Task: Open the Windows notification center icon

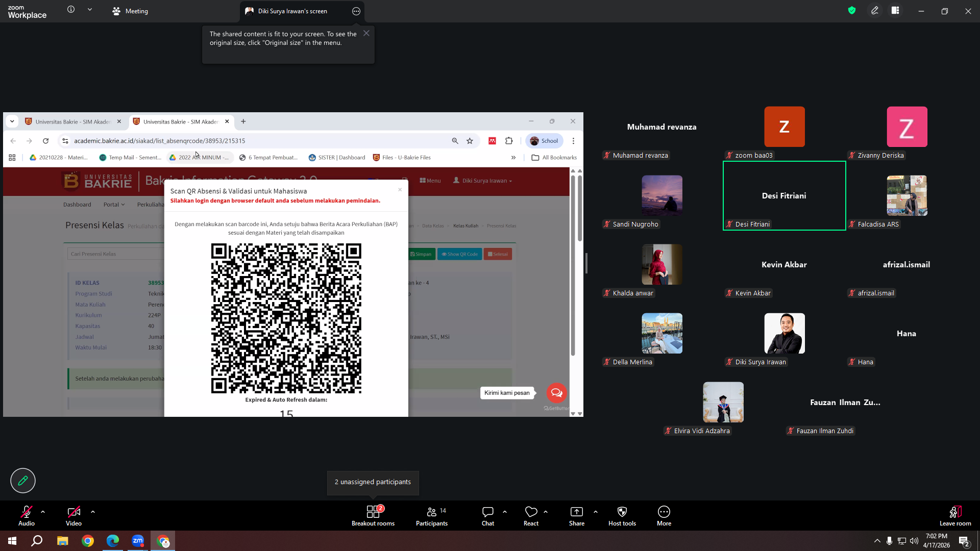Action: (x=964, y=541)
